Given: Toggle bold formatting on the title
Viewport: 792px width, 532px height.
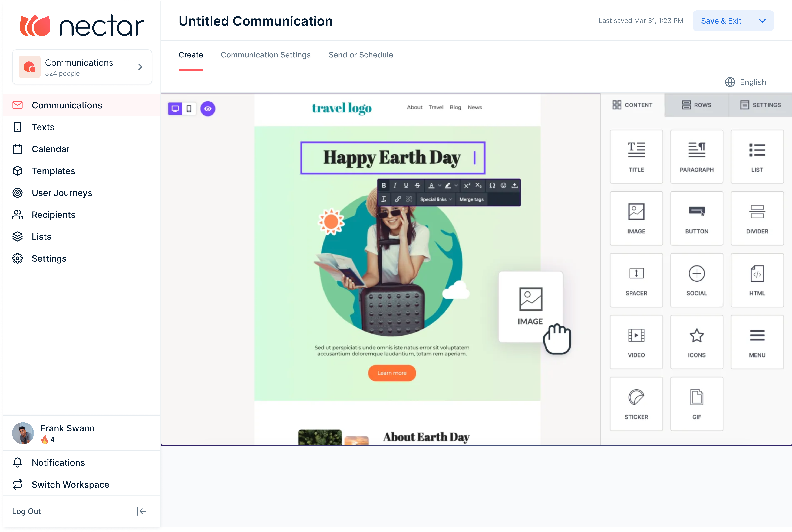Looking at the screenshot, I should (384, 185).
